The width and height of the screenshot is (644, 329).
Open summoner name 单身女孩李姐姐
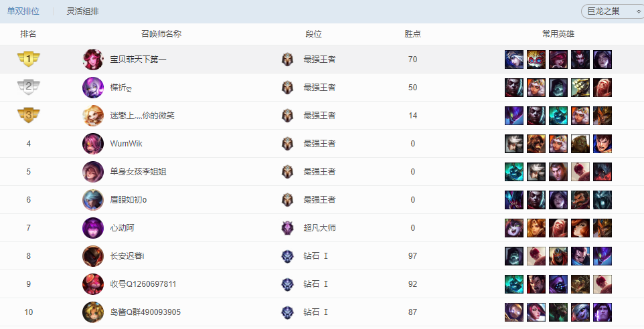(138, 172)
